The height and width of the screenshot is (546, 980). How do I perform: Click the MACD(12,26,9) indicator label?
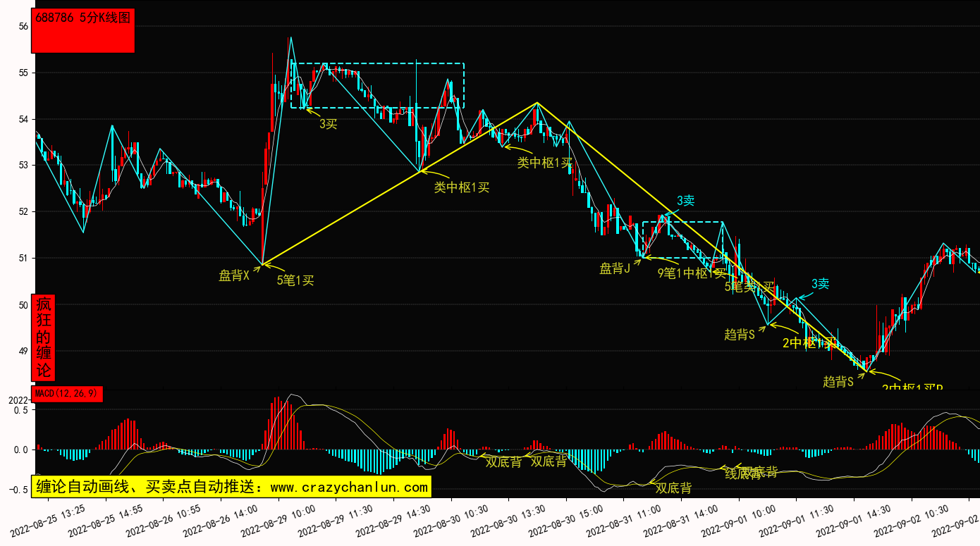click(68, 393)
